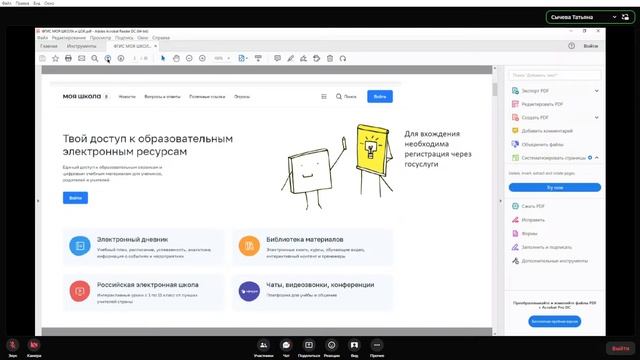Toggle the Камера button
Viewport: 640px width, 360px height.
tap(34, 348)
